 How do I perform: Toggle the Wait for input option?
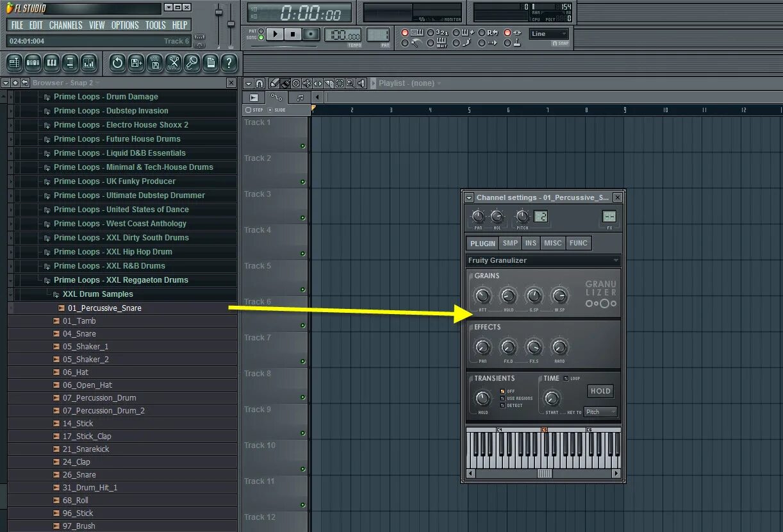click(442, 43)
